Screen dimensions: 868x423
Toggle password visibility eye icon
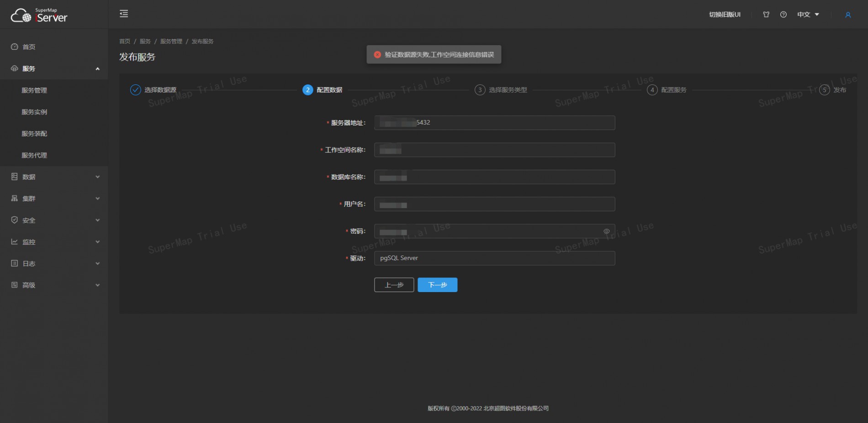[607, 231]
